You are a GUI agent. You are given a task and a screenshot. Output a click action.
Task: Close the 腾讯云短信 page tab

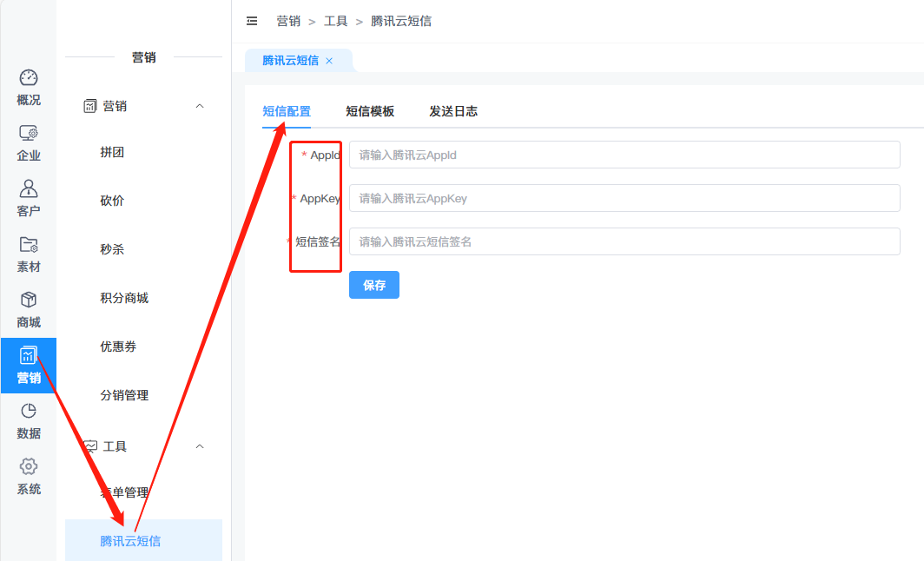(x=329, y=61)
